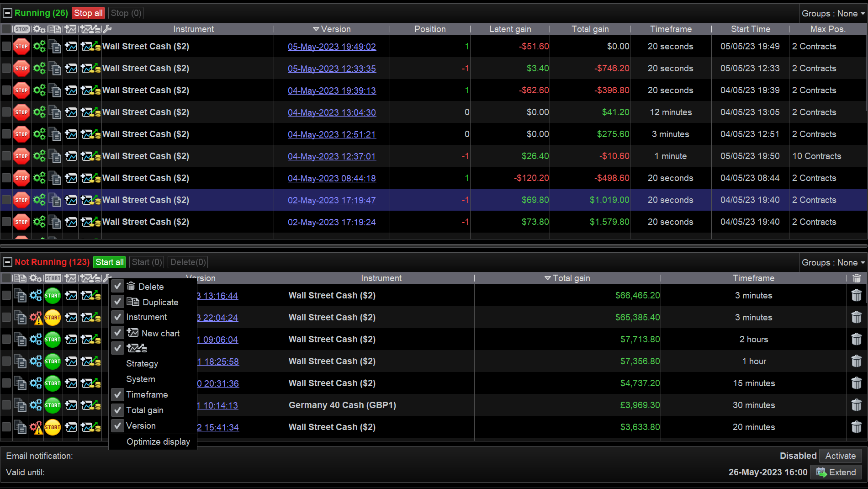868x489 pixels.
Task: Stop the system versioned 05-May-2023 19:49:02
Action: (21, 47)
